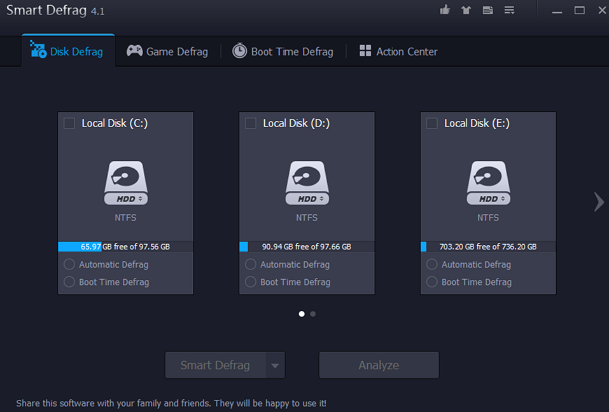Click the Smart Defrag 4.1 title text

pos(55,10)
